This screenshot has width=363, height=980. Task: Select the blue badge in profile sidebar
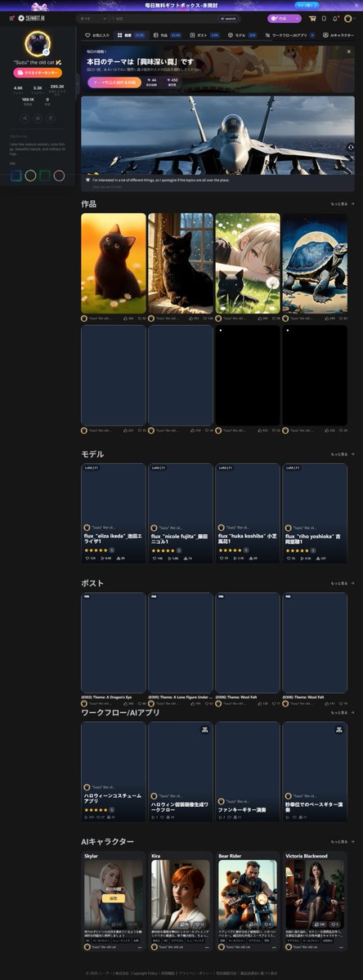coord(16,175)
